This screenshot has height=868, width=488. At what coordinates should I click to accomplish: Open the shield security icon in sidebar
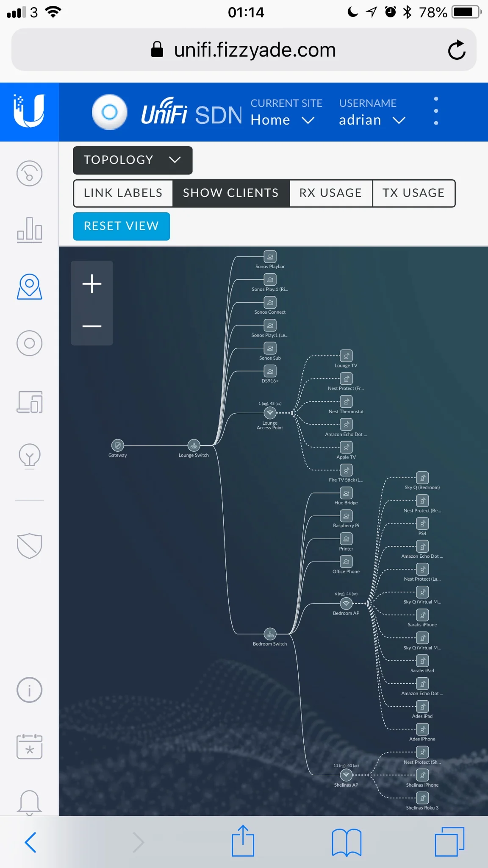tap(29, 546)
